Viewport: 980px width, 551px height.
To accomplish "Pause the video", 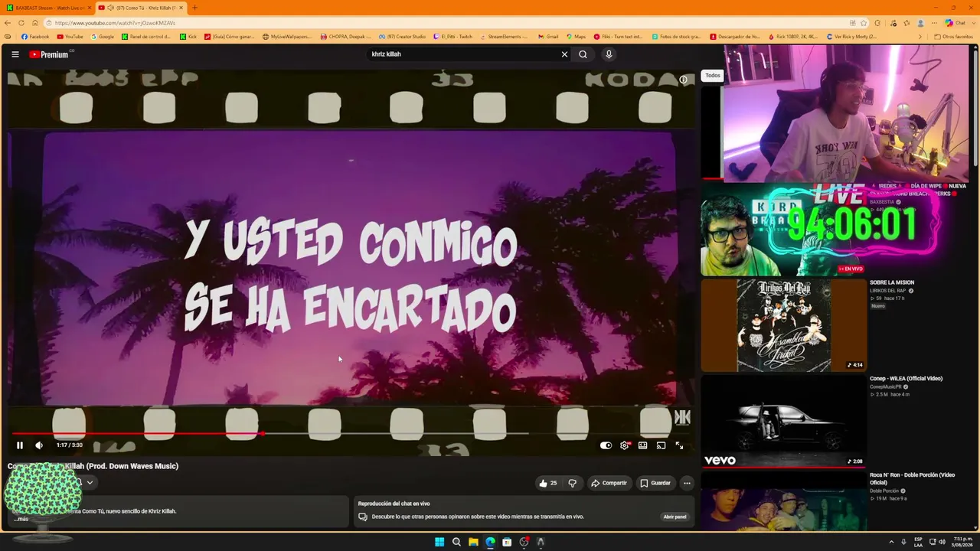I will [20, 445].
